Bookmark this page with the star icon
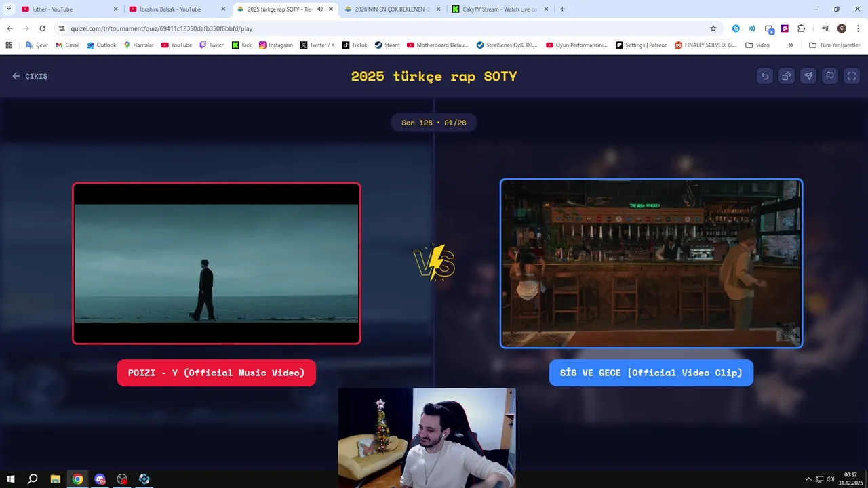The height and width of the screenshot is (488, 868). coord(713,28)
